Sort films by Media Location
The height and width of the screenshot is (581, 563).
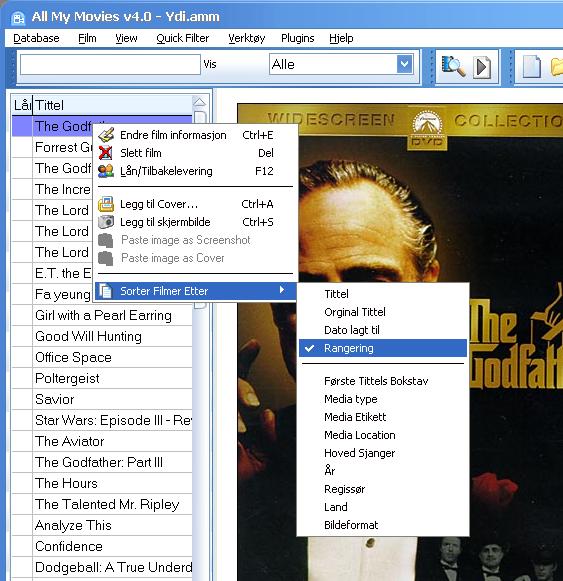[383, 435]
